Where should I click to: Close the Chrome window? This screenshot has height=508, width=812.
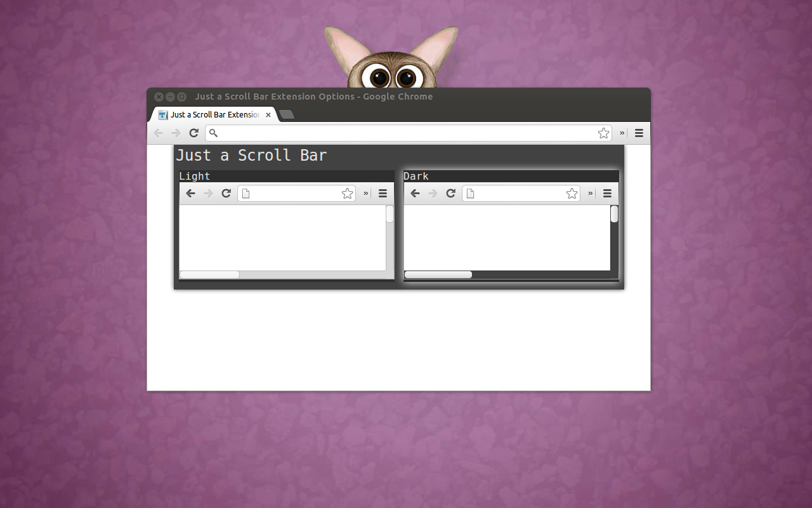(x=159, y=97)
